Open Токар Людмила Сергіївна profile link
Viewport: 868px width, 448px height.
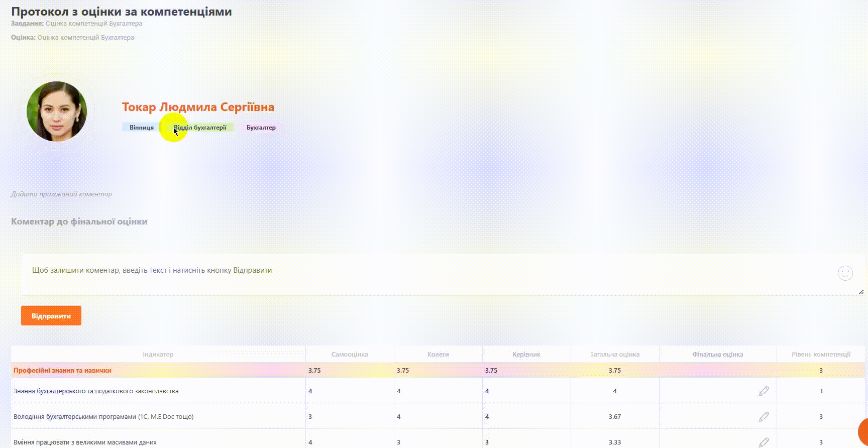198,107
